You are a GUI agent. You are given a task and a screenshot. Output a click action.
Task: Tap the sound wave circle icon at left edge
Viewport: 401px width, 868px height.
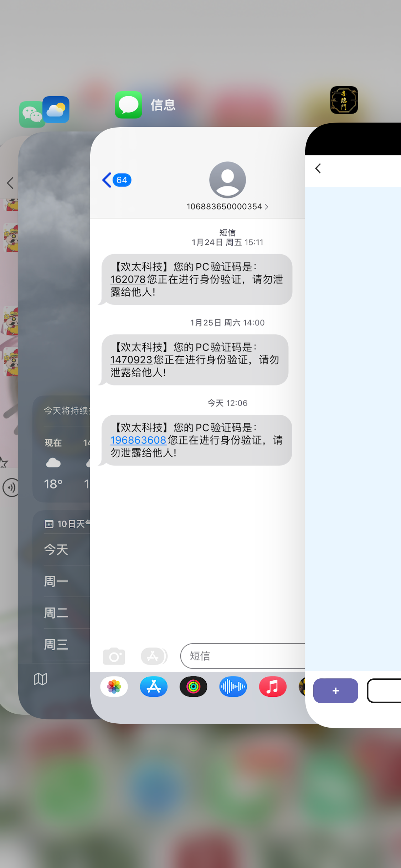pos(11,487)
